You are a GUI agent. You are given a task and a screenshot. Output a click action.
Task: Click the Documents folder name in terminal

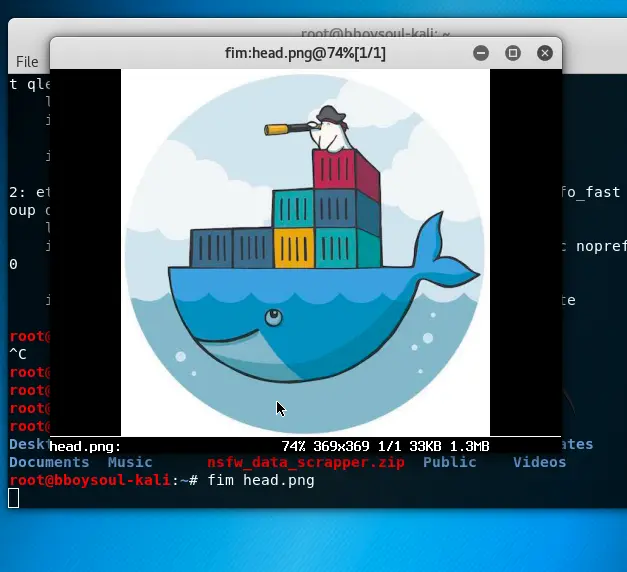[x=49, y=462]
